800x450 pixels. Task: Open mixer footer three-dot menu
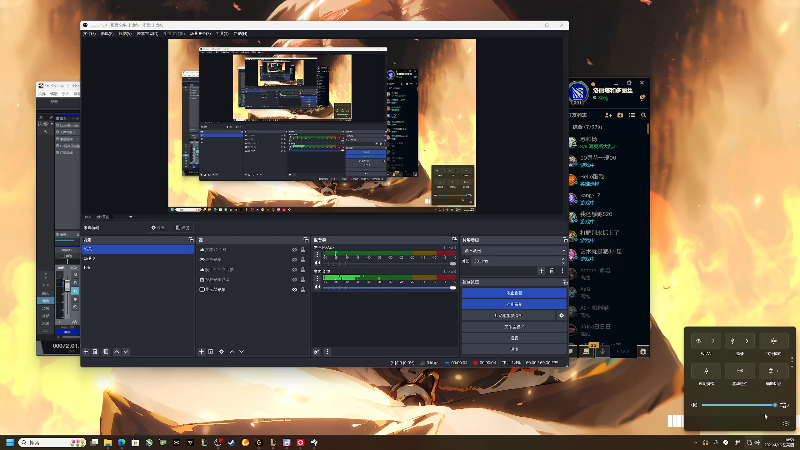(328, 352)
